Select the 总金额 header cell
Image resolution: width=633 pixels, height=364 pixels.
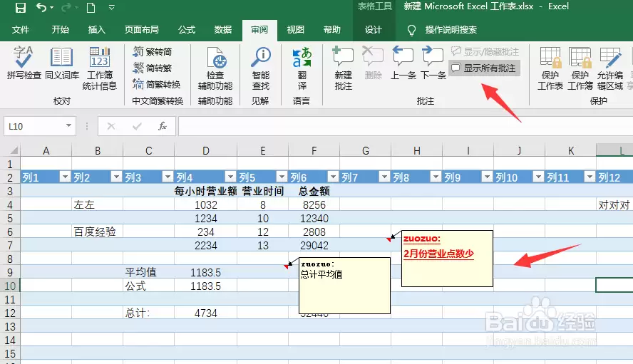314,191
